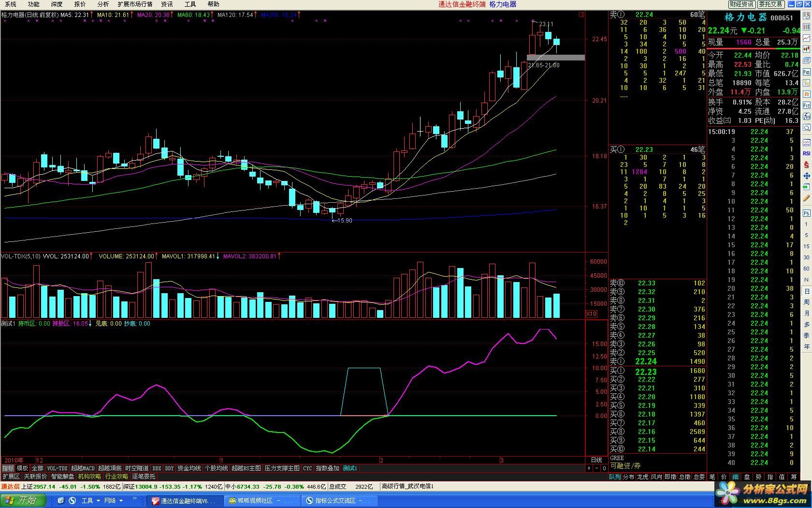
Task: Click the F12 trading icon in right toolbar
Action: click(806, 105)
